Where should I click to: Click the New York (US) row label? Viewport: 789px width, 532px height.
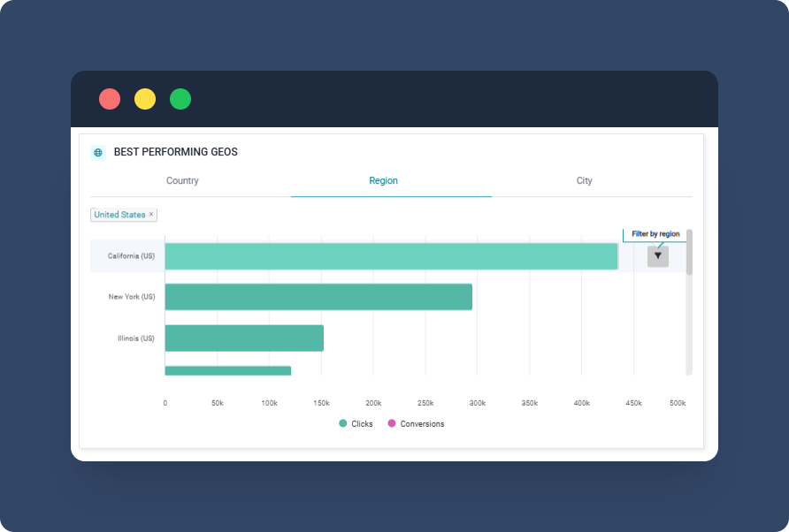pyautogui.click(x=132, y=297)
